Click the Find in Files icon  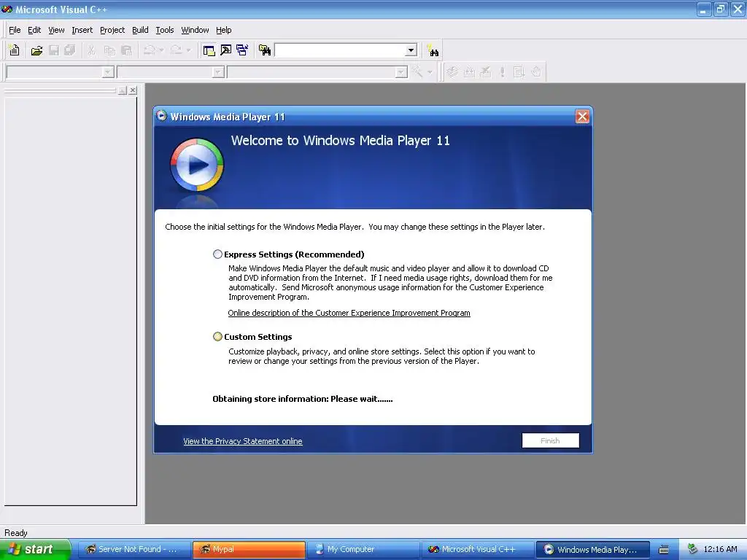coord(265,50)
